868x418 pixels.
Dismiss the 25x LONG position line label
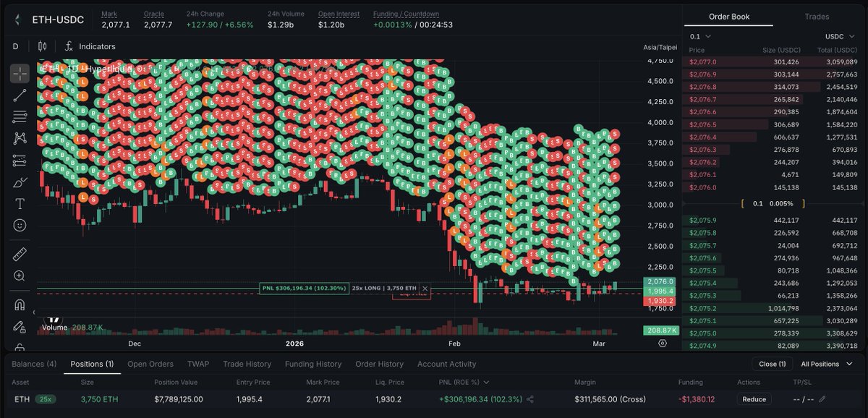(x=425, y=289)
